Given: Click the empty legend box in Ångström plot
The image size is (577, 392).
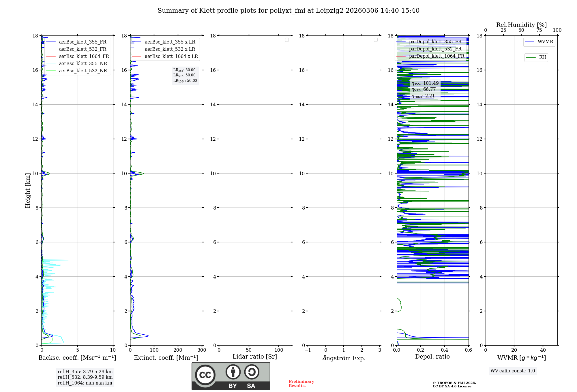Looking at the screenshot, I should point(376,40).
